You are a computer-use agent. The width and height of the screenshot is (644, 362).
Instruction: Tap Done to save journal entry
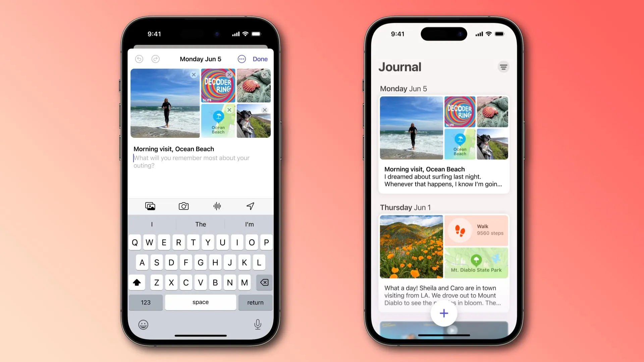coord(260,59)
